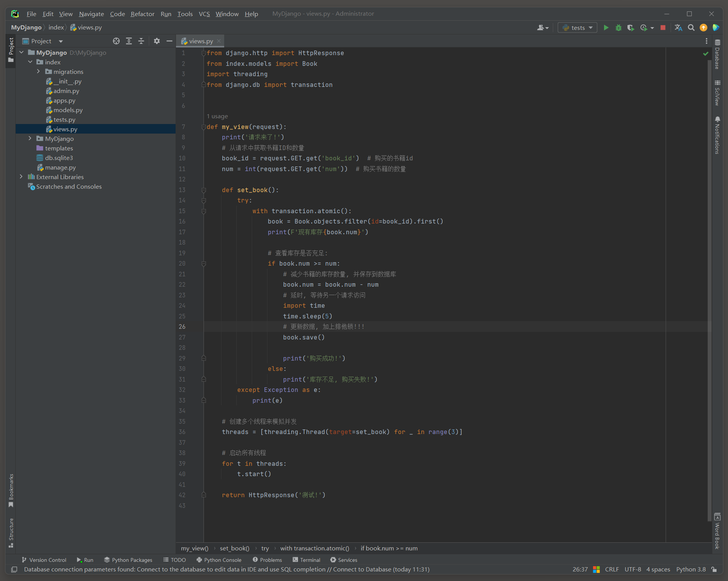The width and height of the screenshot is (728, 581).
Task: Open the Problems tool window
Action: click(x=267, y=560)
